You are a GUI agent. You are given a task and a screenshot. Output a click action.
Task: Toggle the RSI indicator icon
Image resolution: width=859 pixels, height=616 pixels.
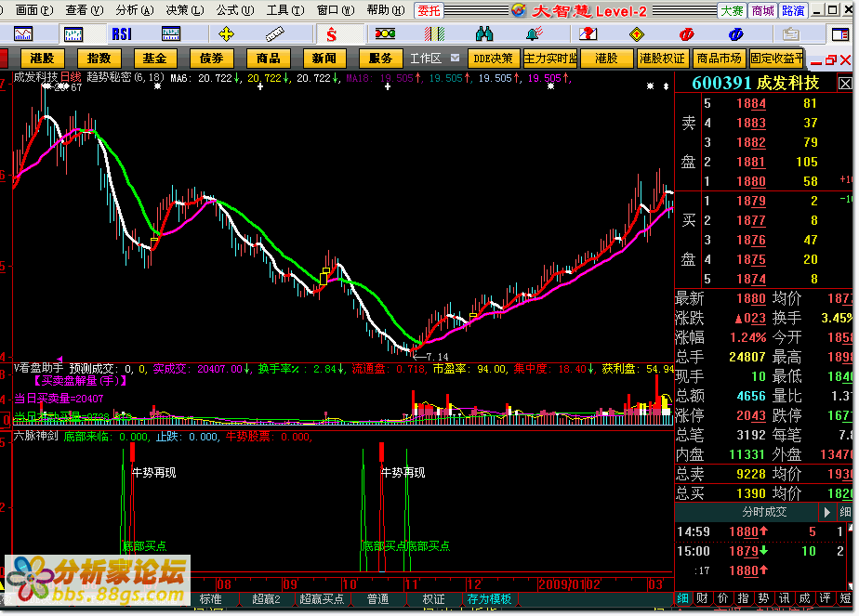click(x=122, y=34)
